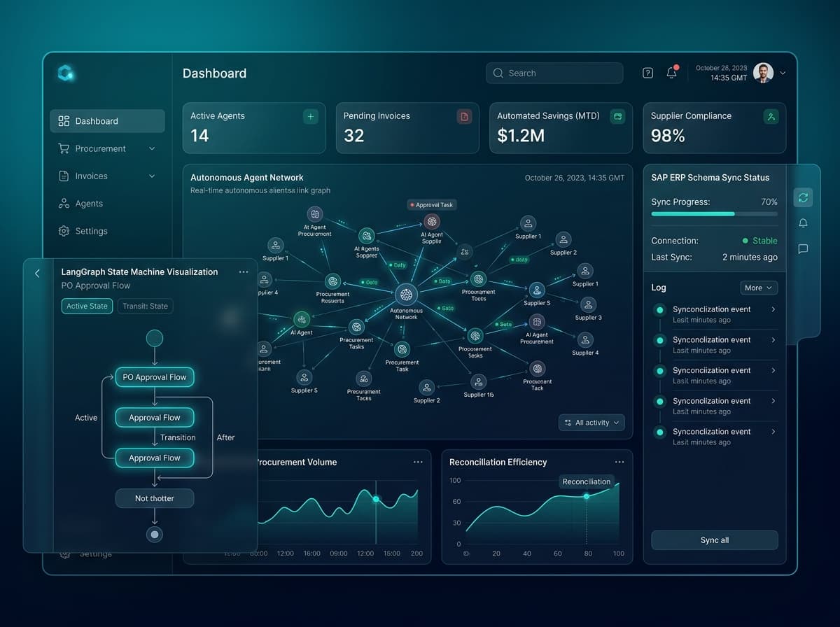This screenshot has width=840, height=627.
Task: Open the help question mark icon
Action: click(648, 73)
